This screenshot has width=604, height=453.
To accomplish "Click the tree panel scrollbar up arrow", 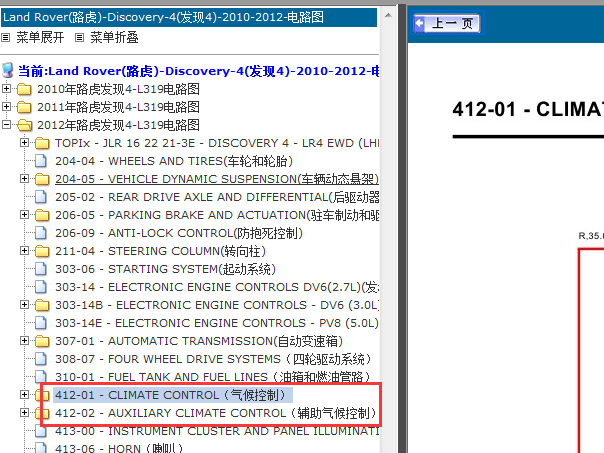I will click(x=388, y=16).
